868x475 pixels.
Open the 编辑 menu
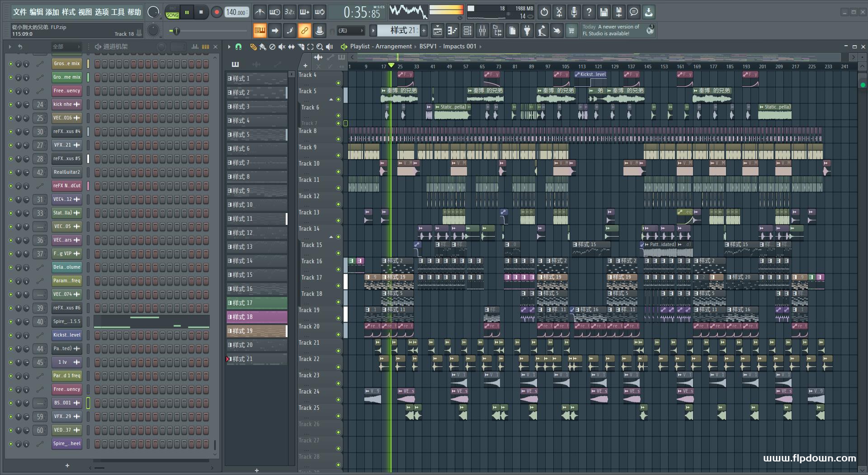(x=36, y=12)
